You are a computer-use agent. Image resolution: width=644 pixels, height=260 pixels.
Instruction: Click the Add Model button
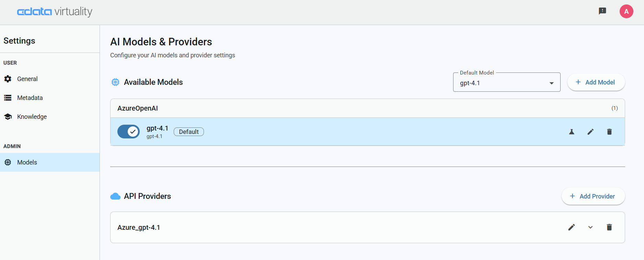596,82
